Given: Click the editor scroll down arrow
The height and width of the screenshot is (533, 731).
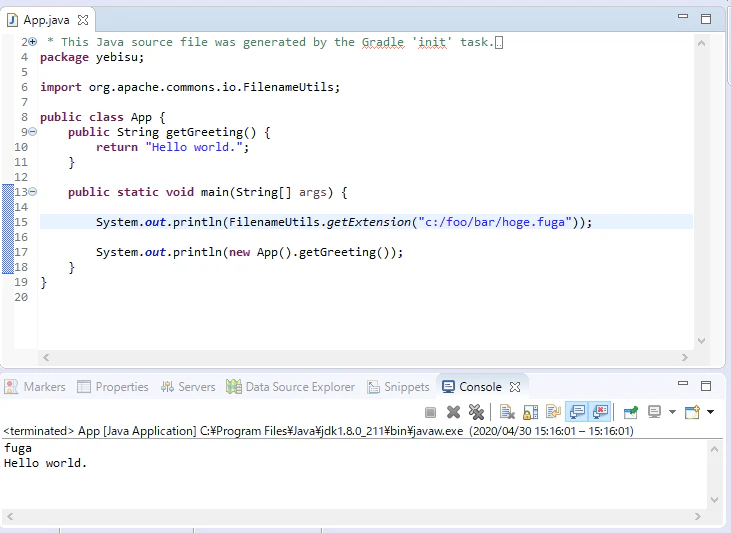Looking at the screenshot, I should point(701,341).
